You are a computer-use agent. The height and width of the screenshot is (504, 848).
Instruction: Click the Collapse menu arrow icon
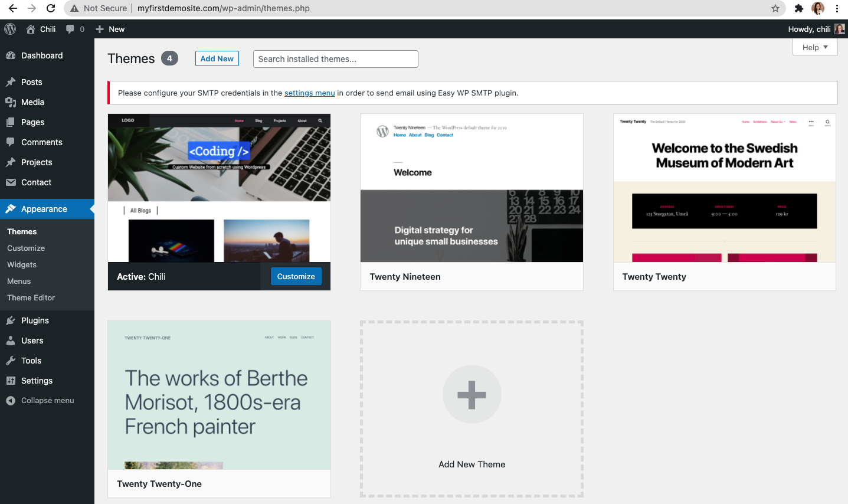[x=11, y=401]
